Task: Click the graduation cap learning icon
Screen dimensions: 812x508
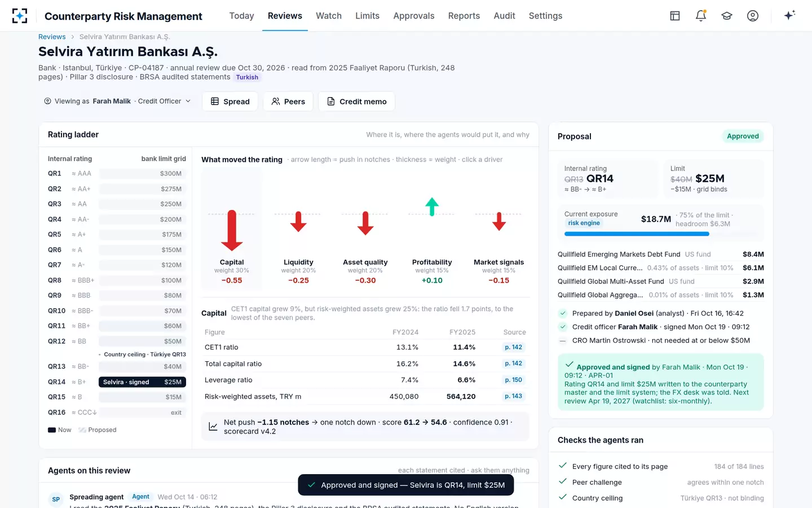Action: [x=727, y=16]
